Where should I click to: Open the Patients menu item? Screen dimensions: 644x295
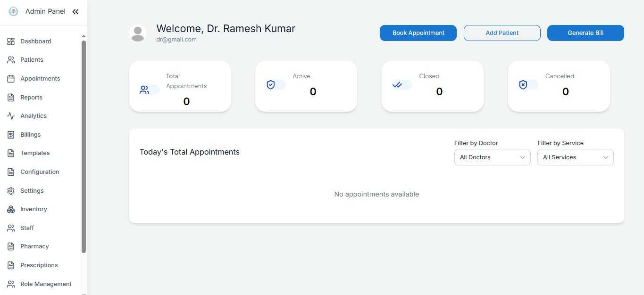point(32,60)
